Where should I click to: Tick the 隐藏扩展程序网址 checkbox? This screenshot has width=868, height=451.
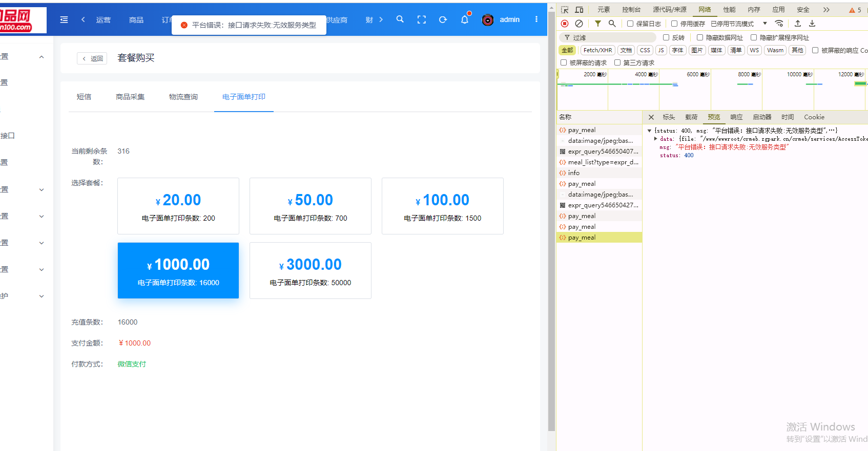tap(754, 37)
